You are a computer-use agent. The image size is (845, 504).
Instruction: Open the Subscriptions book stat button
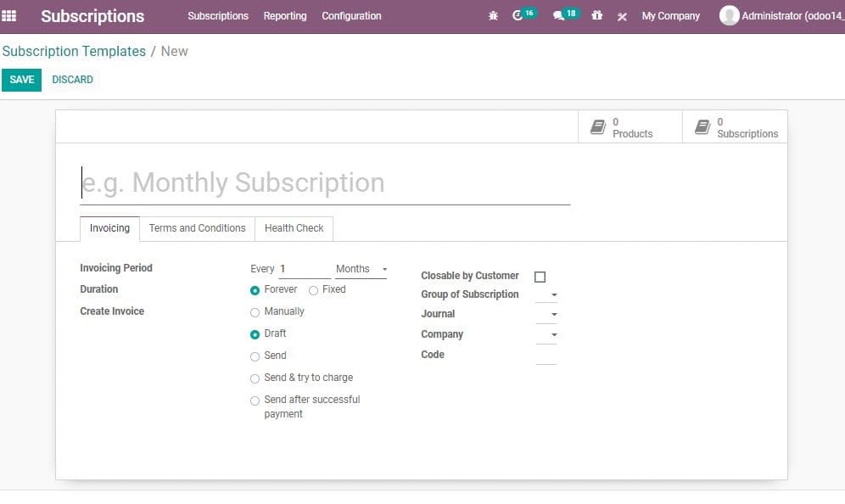[x=735, y=127]
